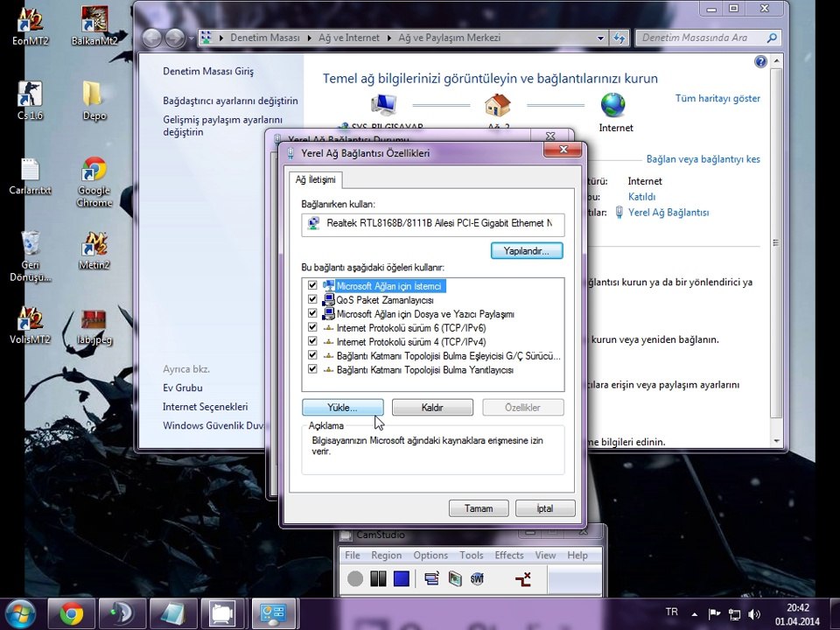This screenshot has width=840, height=630.
Task: Open the lab.jpeg image file
Action: pos(94,326)
